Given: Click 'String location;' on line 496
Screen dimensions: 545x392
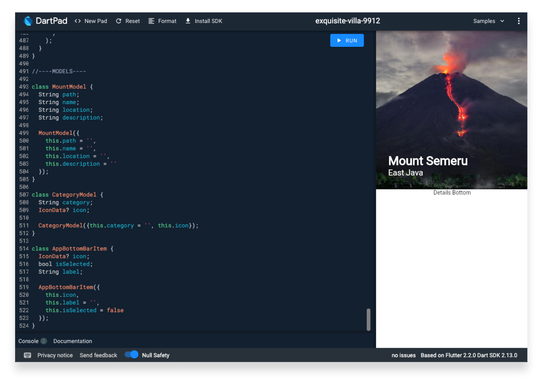Looking at the screenshot, I should (x=66, y=110).
